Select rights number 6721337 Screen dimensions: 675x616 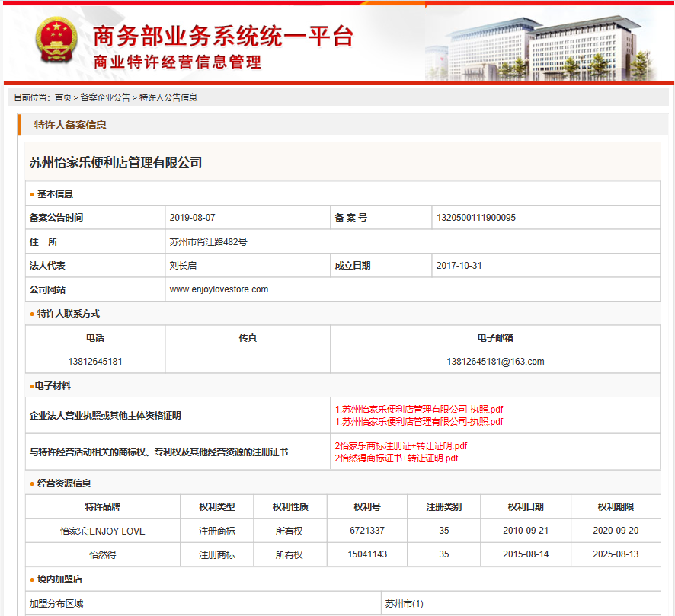(367, 531)
